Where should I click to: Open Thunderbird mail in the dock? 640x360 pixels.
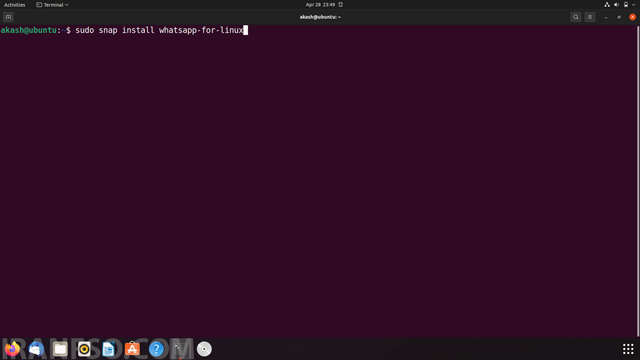(36, 349)
